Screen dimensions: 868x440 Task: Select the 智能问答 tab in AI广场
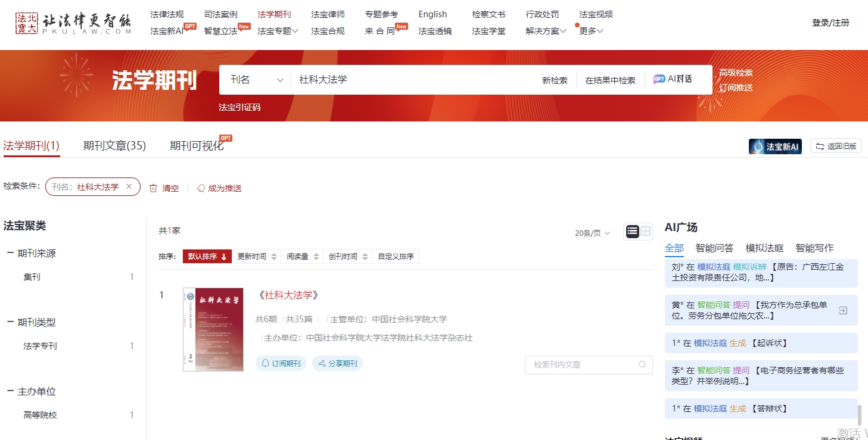coord(714,248)
